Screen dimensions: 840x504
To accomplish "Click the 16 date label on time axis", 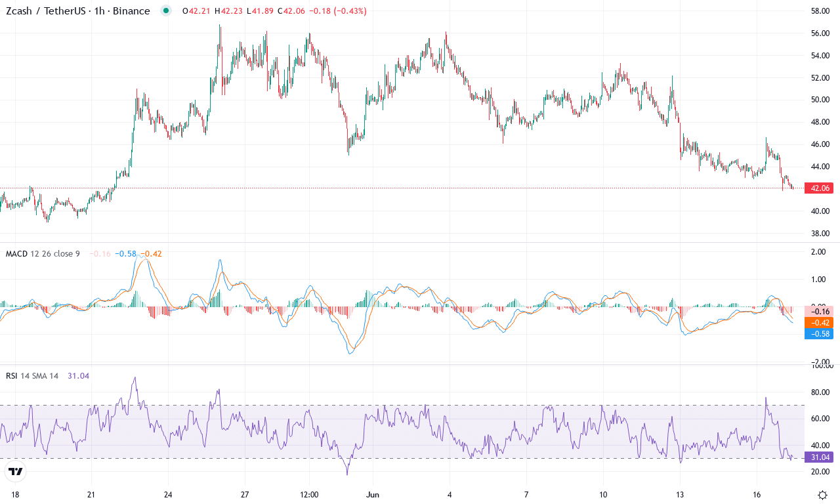I will click(757, 494).
